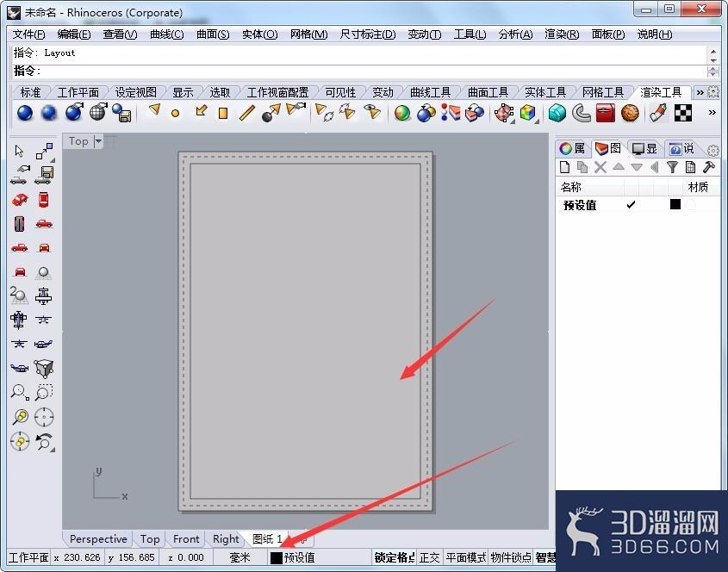Expand more toolbar tabs with the double chevron
Viewport: 728px width, 572px height.
pos(700,92)
